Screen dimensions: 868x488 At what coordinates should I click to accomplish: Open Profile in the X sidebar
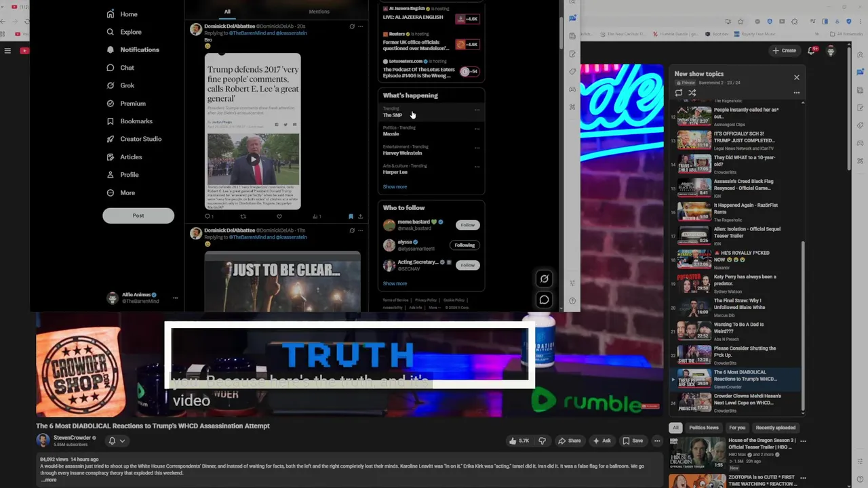click(x=123, y=175)
